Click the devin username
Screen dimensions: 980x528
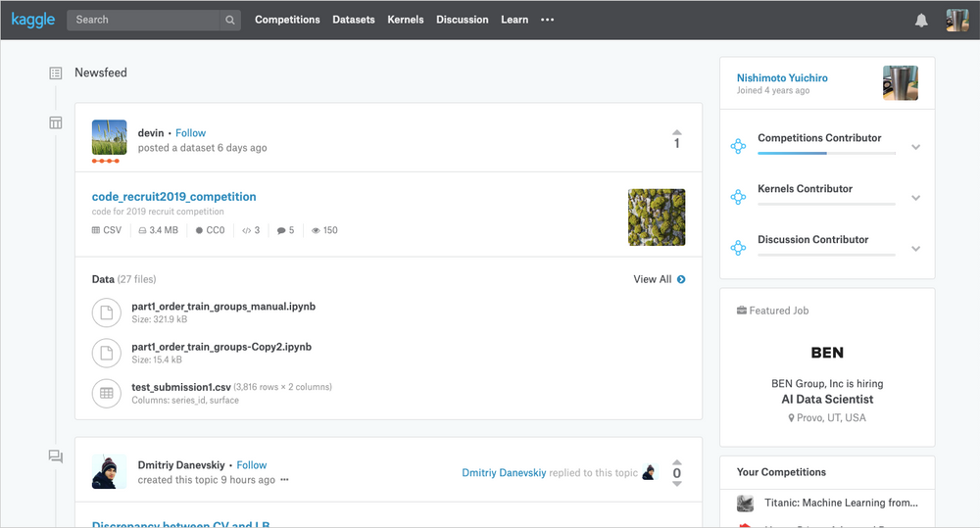(x=151, y=133)
